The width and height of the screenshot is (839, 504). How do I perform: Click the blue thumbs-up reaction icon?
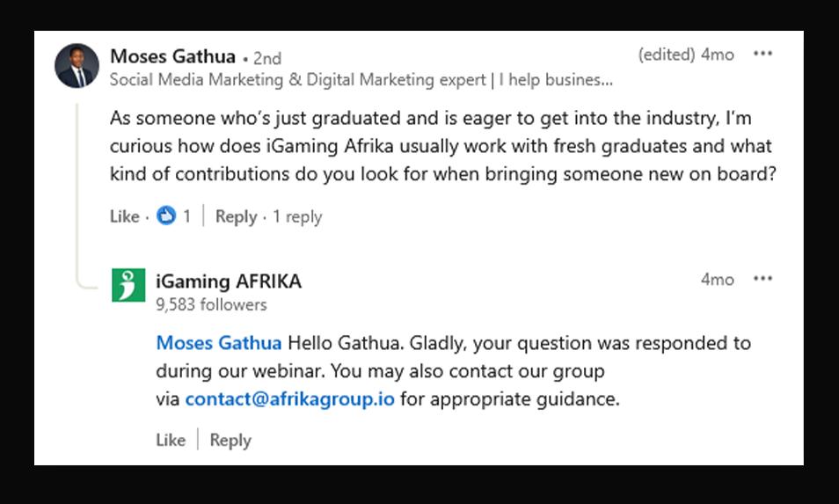point(166,215)
